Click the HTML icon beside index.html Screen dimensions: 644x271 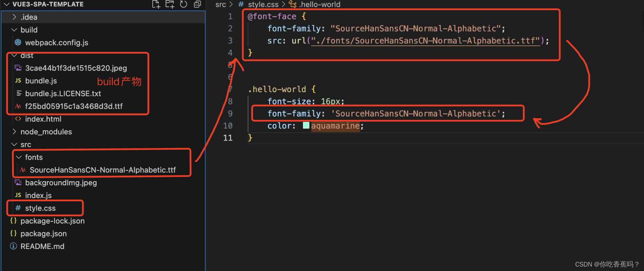[18, 119]
